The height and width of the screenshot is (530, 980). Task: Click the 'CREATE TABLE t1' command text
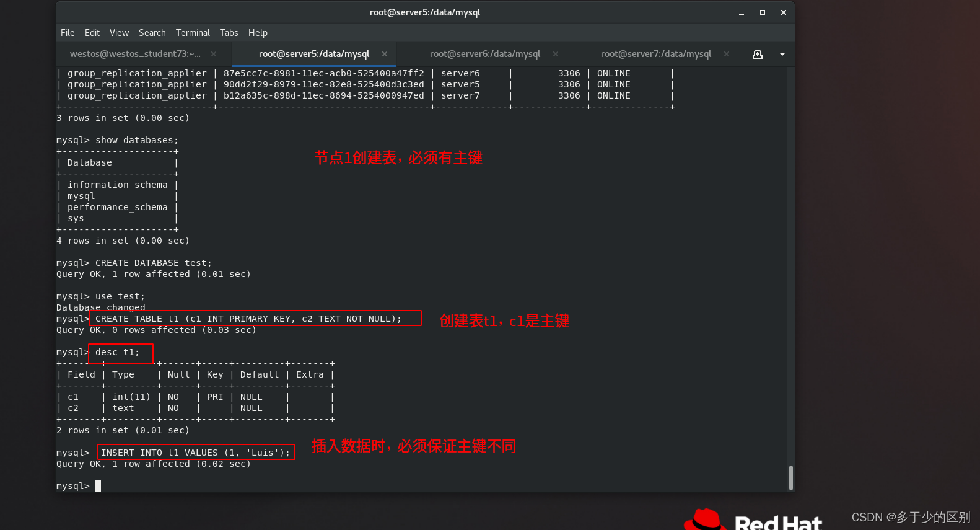click(248, 319)
